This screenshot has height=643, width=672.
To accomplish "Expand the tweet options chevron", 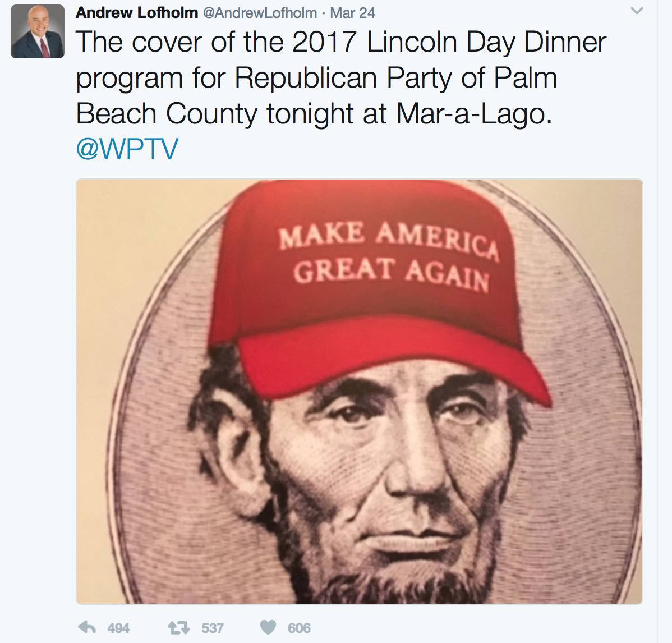I will [637, 11].
